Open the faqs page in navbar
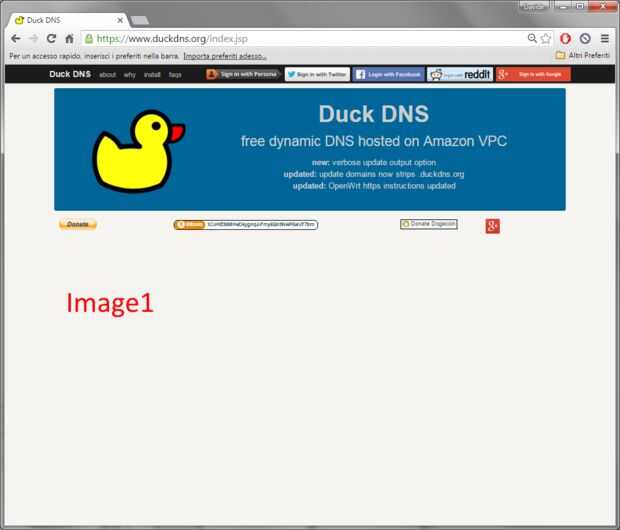620x530 pixels. 175,75
